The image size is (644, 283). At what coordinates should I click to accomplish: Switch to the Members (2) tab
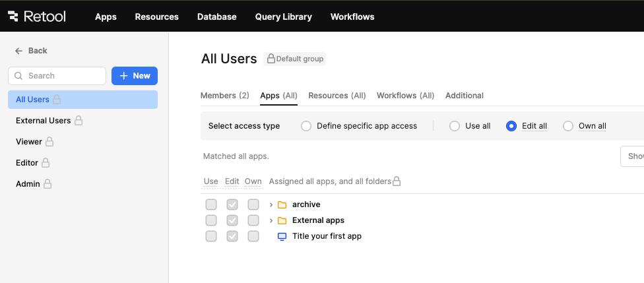[224, 96]
